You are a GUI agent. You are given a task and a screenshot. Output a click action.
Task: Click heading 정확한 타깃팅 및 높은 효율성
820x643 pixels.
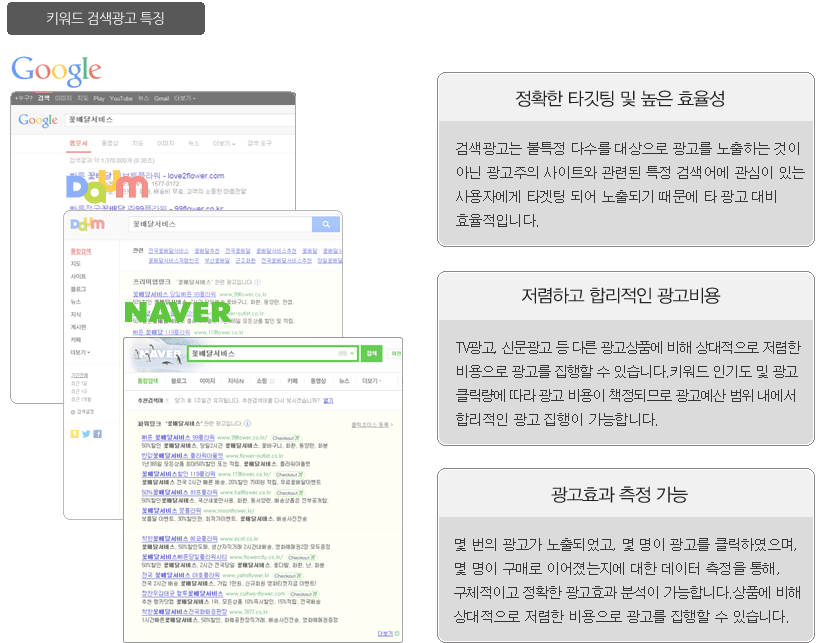[620, 99]
